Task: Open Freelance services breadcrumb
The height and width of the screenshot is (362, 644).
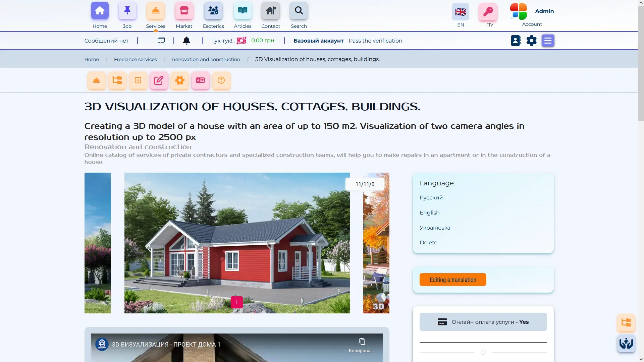Action: [136, 59]
